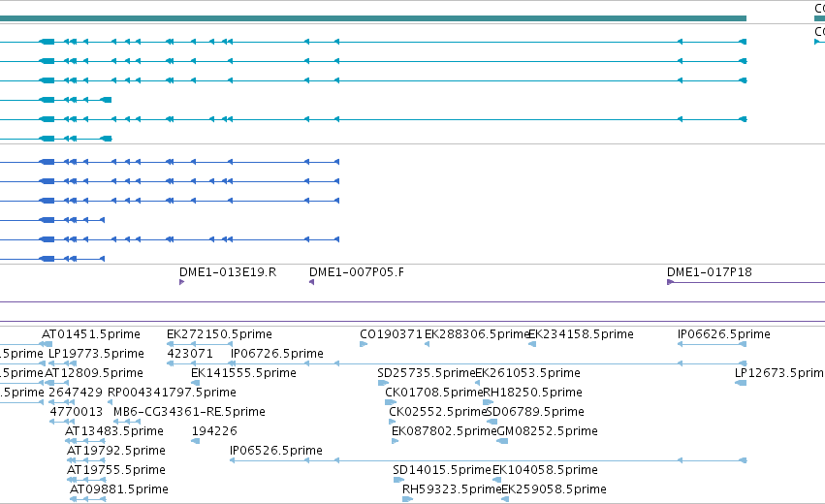The height and width of the screenshot is (504, 825).
Task: Click the DME1-017P18 feature label
Action: 710,272
